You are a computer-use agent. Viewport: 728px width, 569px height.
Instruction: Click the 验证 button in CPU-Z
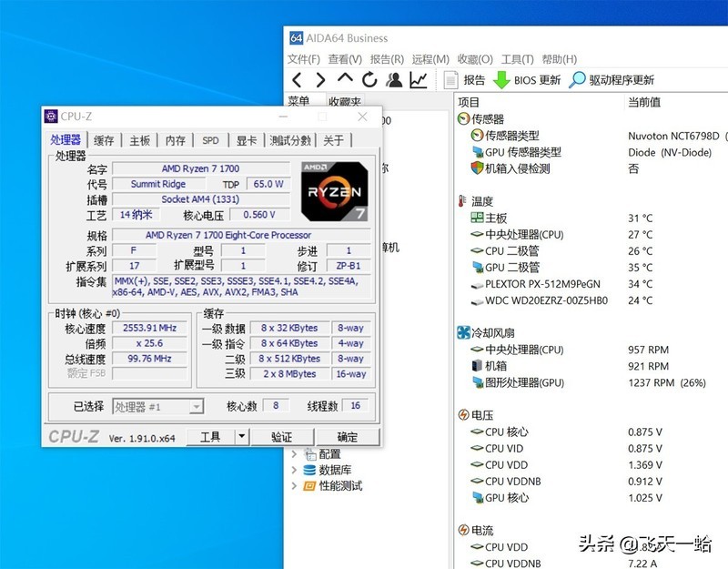(x=282, y=436)
